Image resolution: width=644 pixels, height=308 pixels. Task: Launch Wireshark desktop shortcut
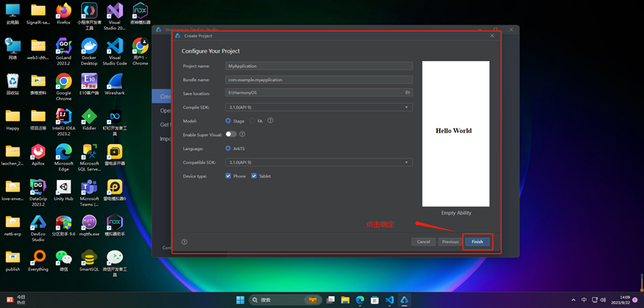(115, 84)
